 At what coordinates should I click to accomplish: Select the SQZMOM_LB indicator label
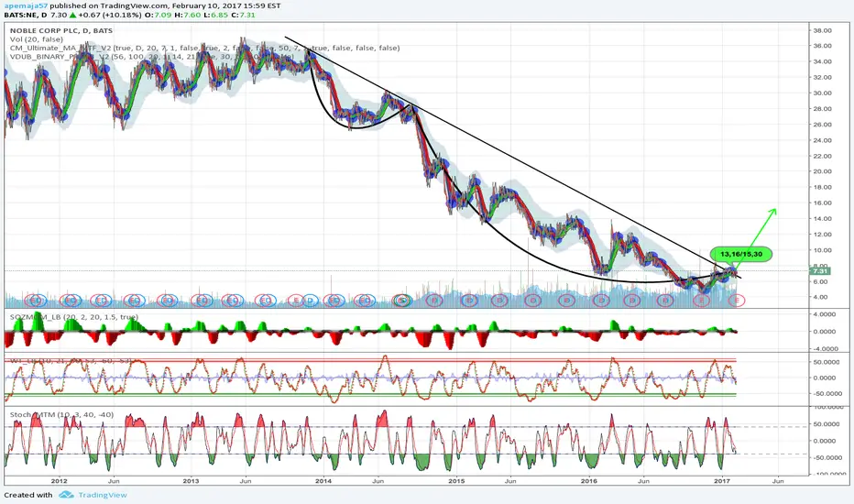point(73,316)
